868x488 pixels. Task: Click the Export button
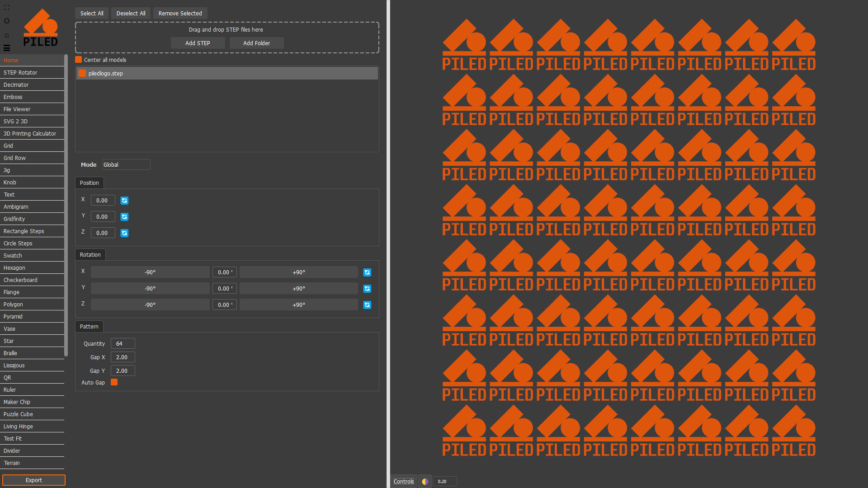(33, 480)
